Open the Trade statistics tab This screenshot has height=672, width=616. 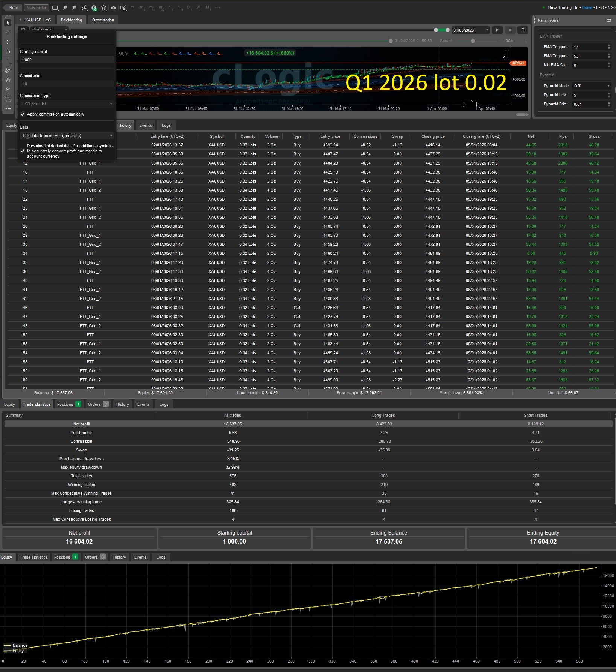37,404
